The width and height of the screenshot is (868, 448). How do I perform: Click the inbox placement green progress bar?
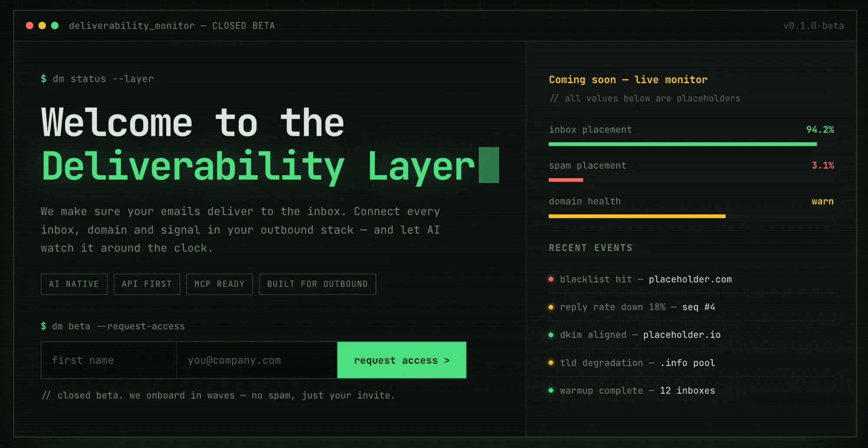click(683, 144)
